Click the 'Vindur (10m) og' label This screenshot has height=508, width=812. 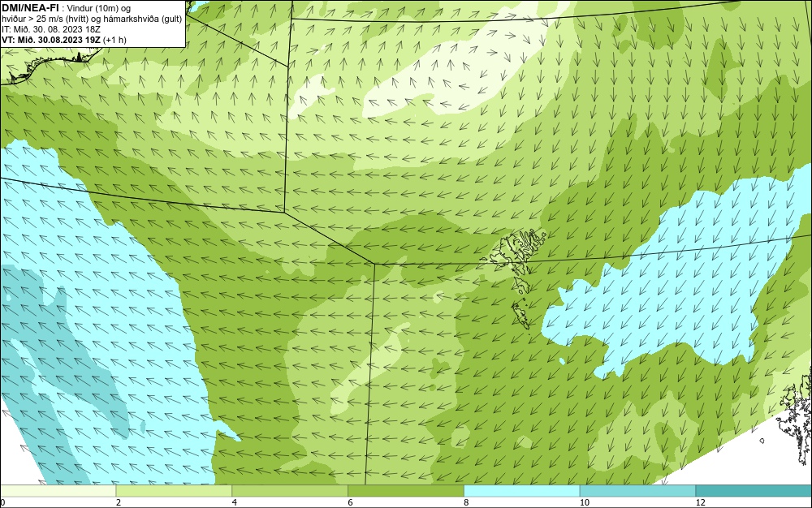[x=99, y=8]
